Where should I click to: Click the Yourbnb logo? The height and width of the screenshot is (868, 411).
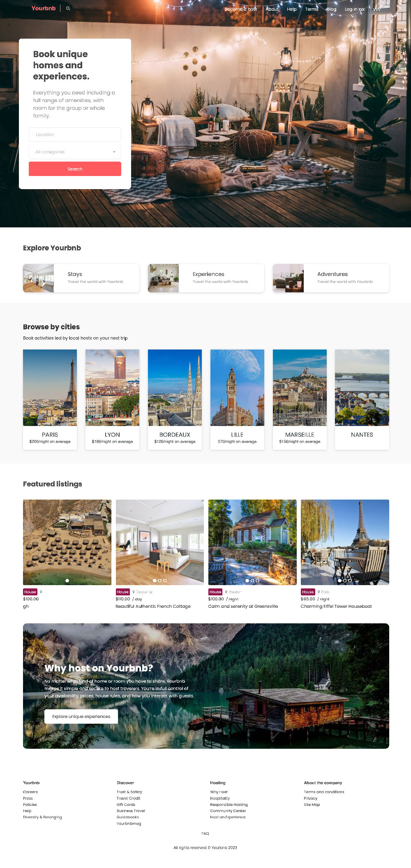click(44, 8)
